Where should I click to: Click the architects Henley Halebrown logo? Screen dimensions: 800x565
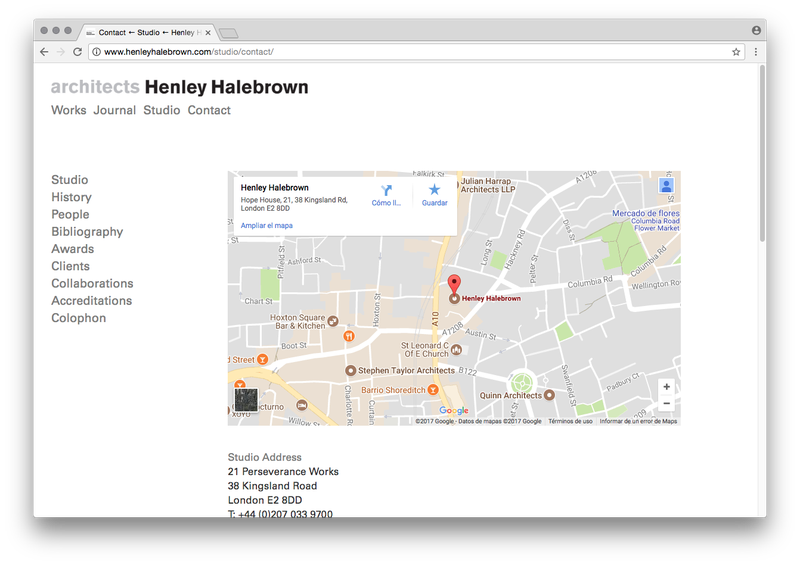(x=180, y=87)
